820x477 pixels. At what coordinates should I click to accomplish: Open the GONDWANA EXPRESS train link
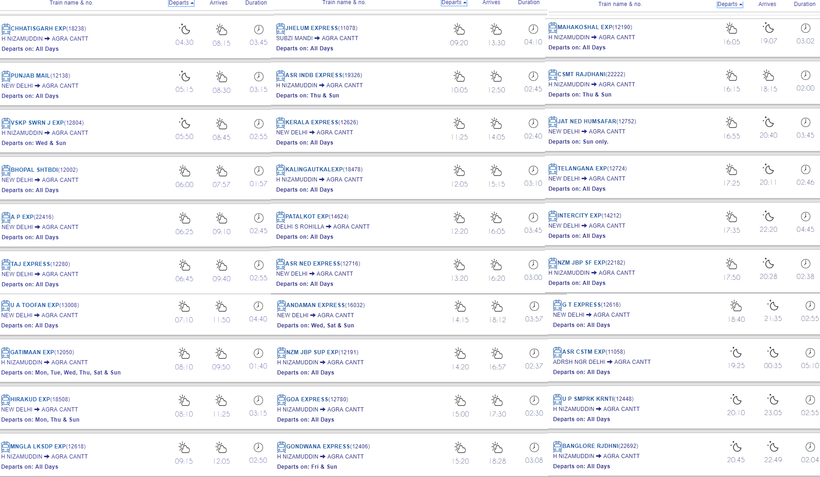315,446
